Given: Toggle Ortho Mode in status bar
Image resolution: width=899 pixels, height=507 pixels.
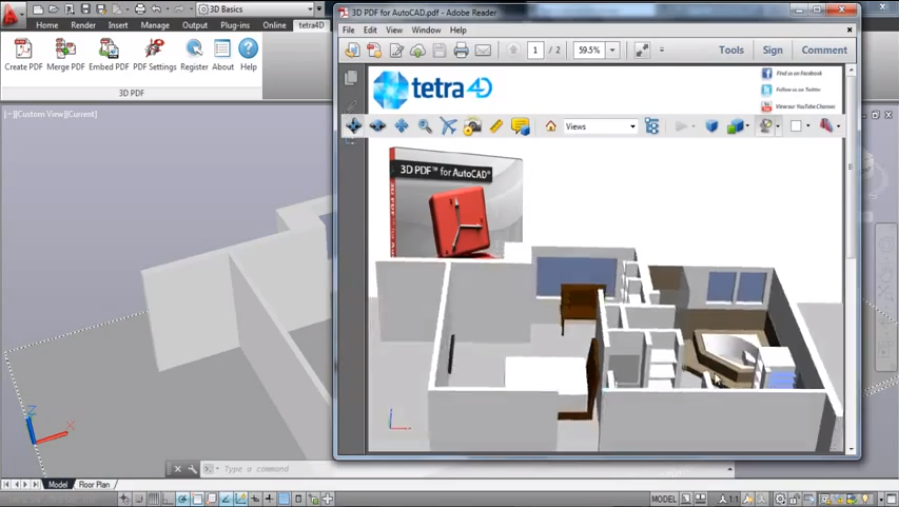Looking at the screenshot, I should click(x=168, y=499).
